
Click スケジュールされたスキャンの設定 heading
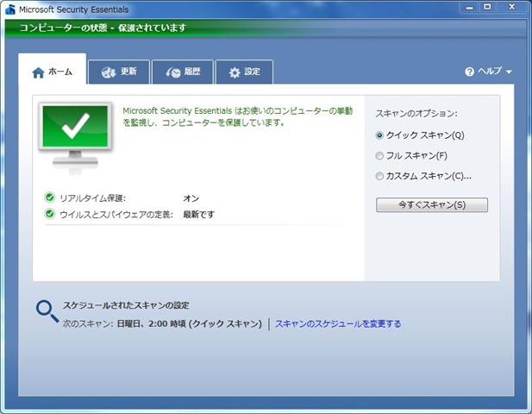[126, 305]
